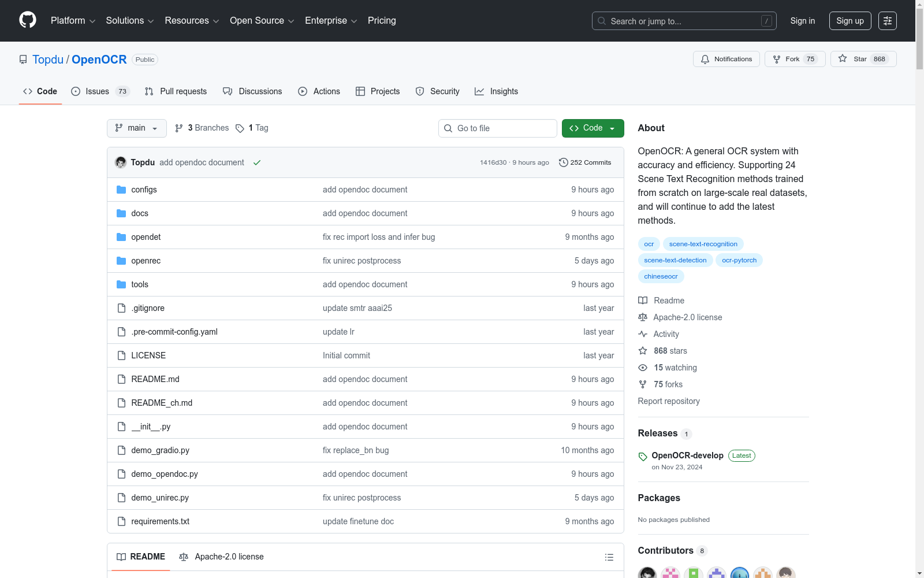Open the OpenOCR repository link

99,60
